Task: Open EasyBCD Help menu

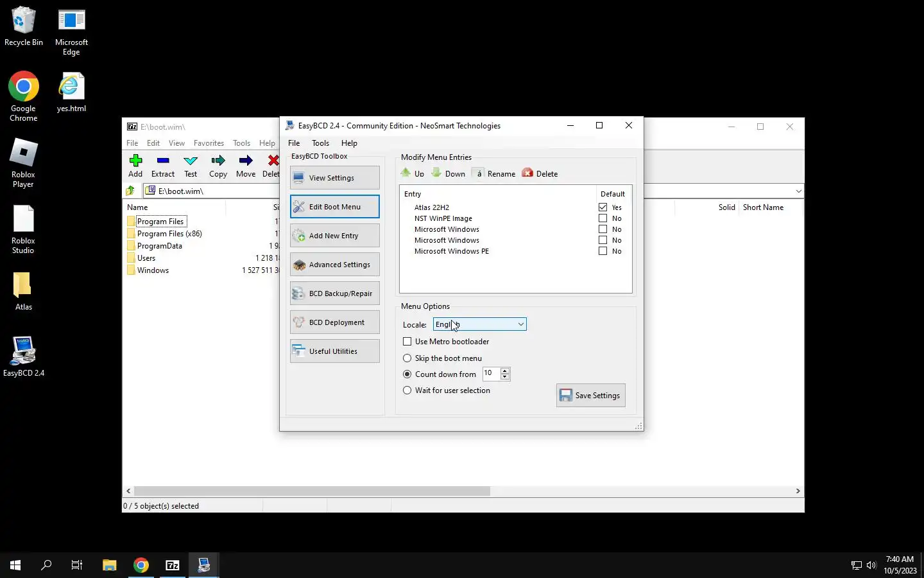Action: 349,143
